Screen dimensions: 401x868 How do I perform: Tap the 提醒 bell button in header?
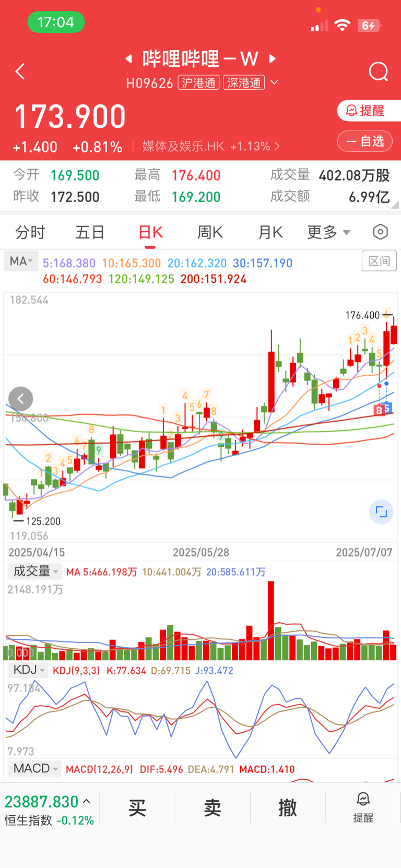[x=369, y=110]
